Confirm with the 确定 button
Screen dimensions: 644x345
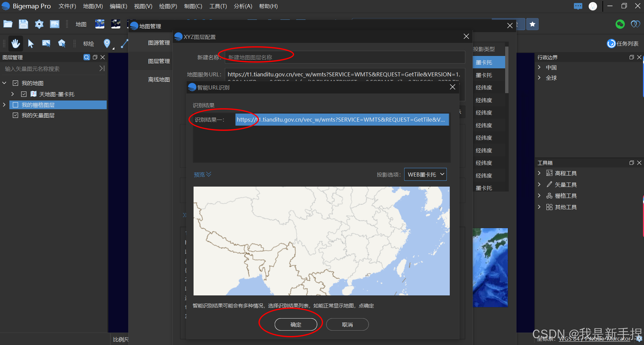(x=296, y=325)
